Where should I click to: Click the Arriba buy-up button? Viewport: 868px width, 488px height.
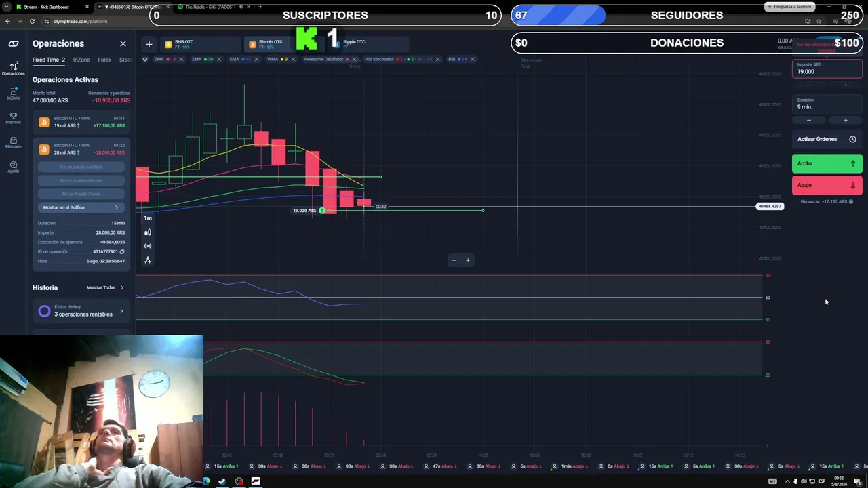point(827,163)
